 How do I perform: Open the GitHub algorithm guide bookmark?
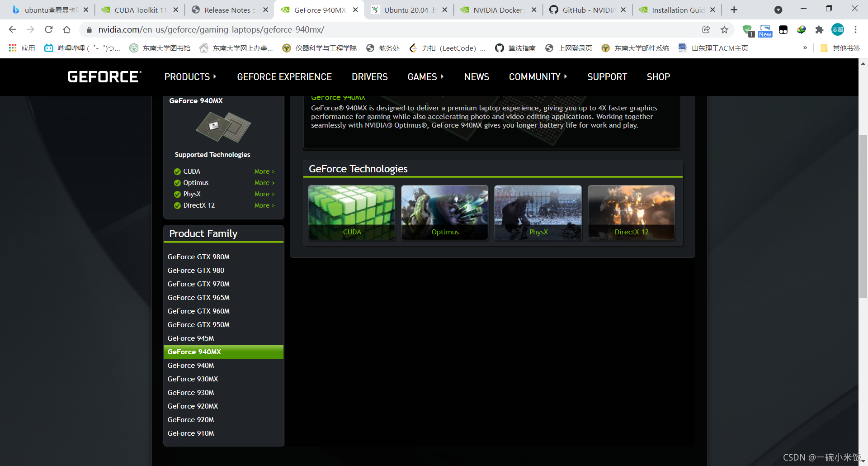tap(515, 48)
